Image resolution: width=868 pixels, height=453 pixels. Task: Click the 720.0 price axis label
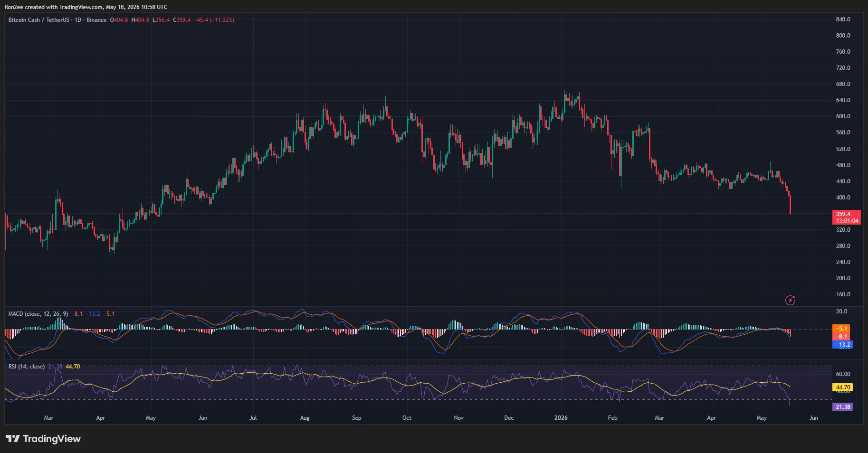coord(843,68)
